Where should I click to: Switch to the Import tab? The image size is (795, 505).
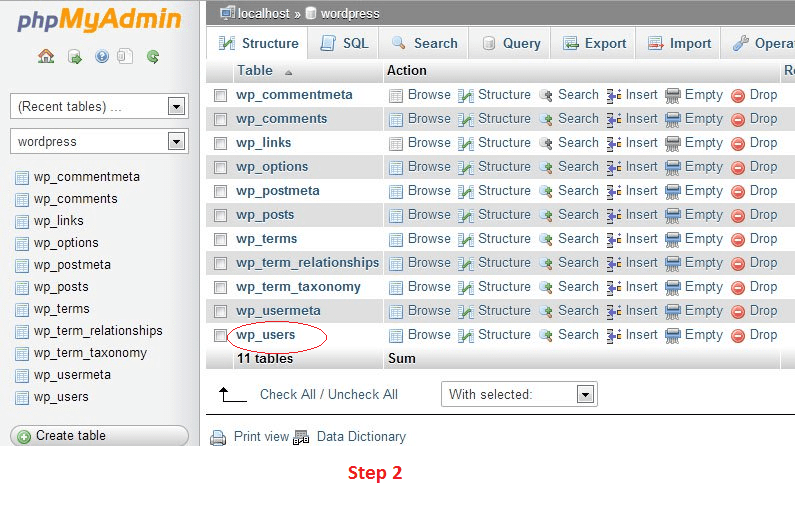click(x=679, y=44)
